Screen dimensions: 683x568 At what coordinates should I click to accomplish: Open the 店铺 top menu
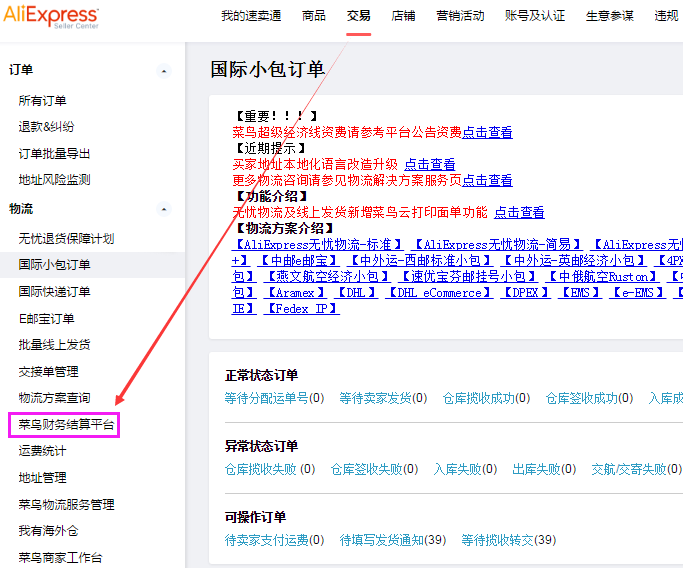[403, 16]
